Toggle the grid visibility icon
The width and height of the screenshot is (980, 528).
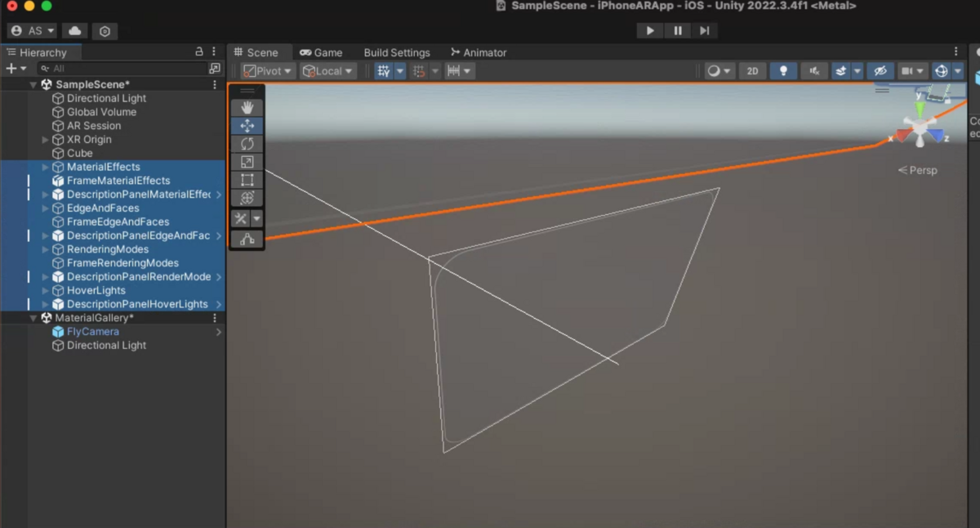[419, 71]
